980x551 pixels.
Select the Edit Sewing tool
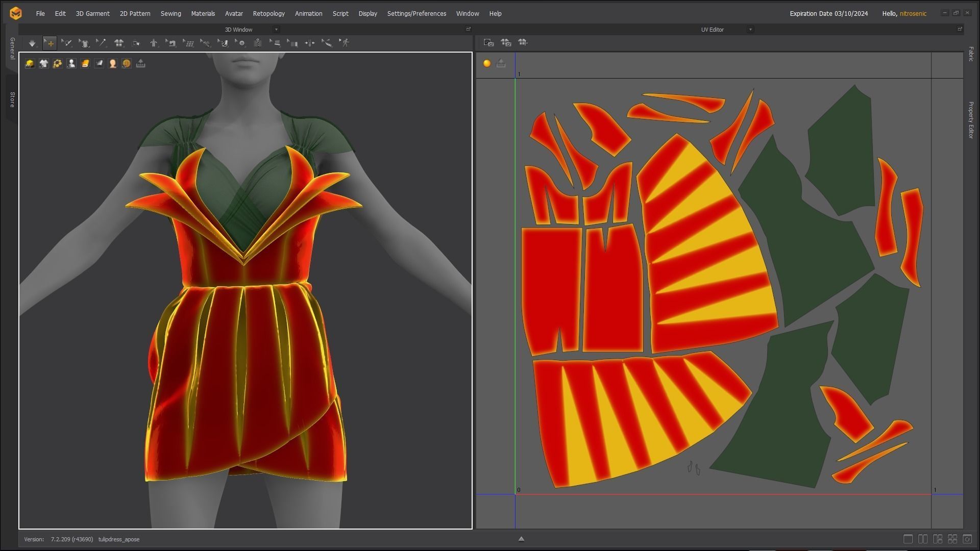pos(205,43)
